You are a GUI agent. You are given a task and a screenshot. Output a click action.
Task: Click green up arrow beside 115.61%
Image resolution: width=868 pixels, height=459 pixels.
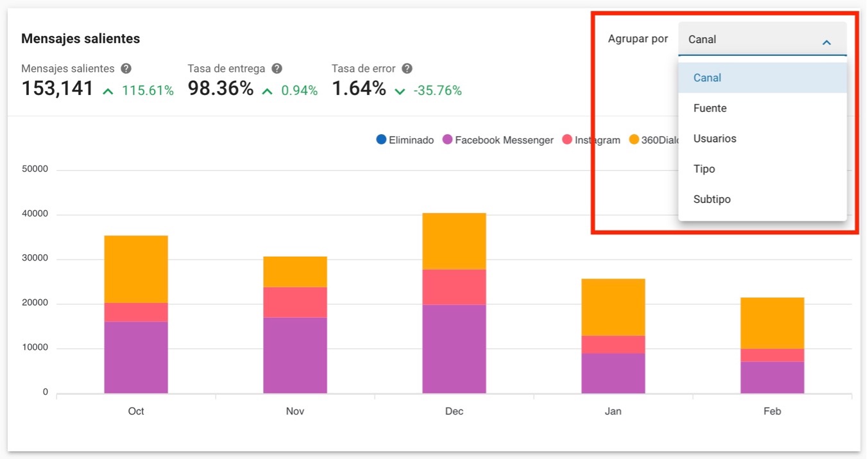coord(108,91)
